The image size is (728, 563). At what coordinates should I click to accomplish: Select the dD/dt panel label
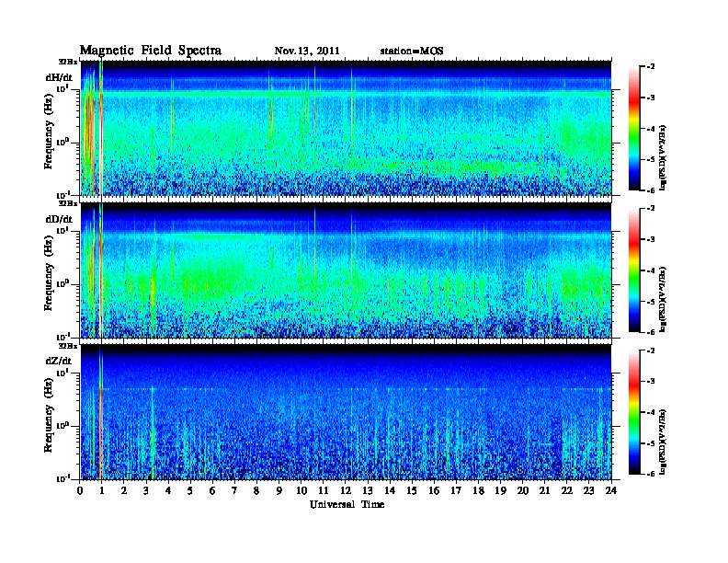[59, 219]
